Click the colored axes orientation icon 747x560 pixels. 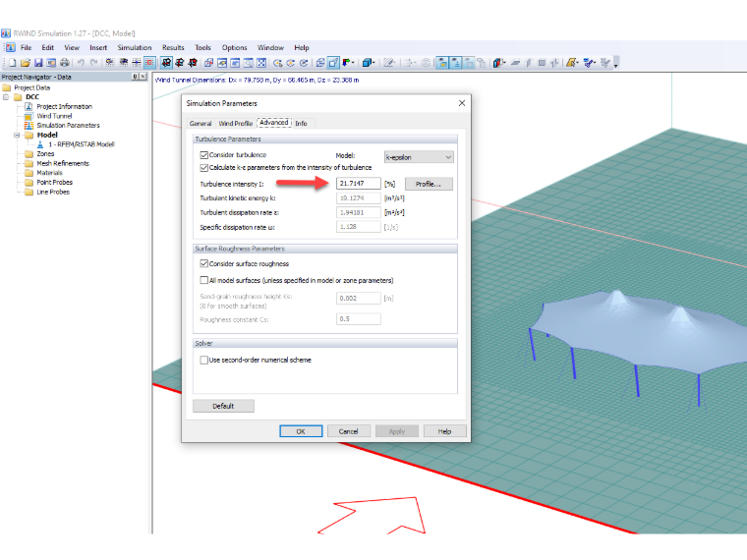[x=346, y=62]
